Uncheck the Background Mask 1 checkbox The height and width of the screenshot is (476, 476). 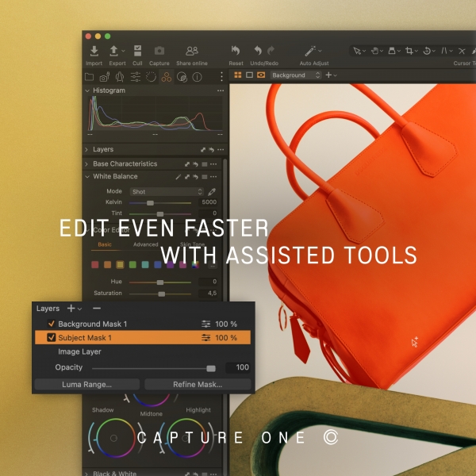click(x=51, y=324)
